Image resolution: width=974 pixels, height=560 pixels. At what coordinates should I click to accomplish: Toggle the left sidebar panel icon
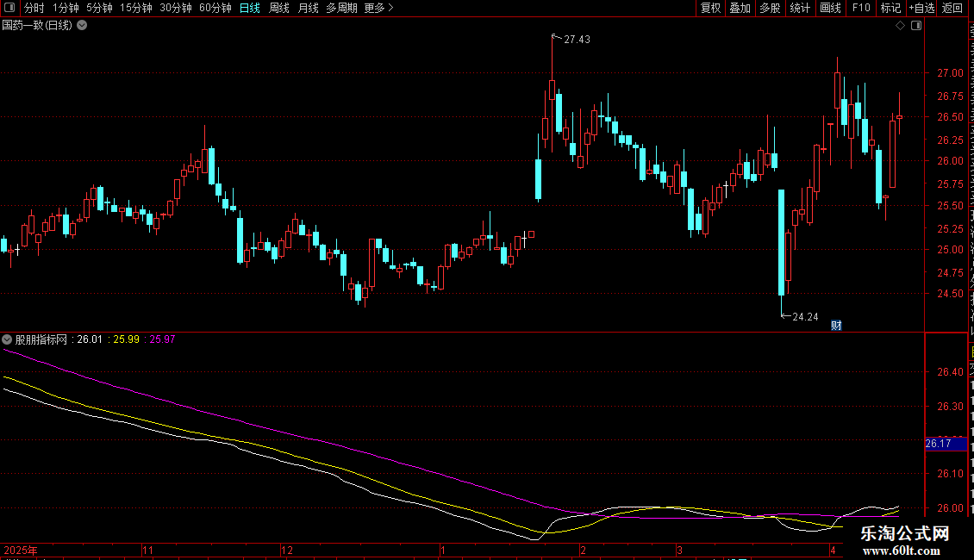(9, 8)
